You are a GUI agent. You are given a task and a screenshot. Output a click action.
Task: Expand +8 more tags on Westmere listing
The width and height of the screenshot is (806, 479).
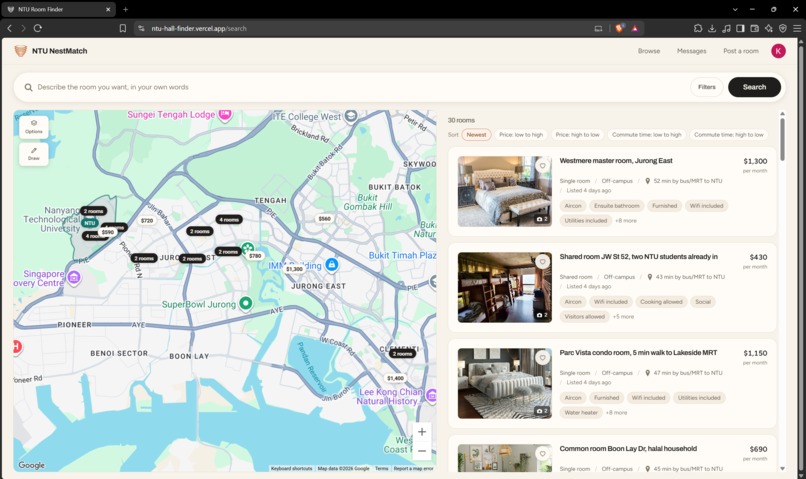pos(626,220)
